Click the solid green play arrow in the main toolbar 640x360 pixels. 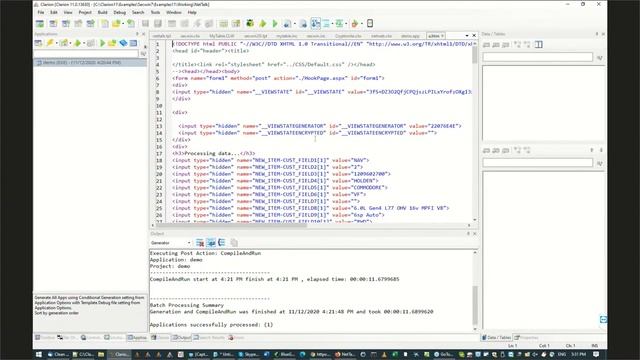pyautogui.click(x=275, y=24)
